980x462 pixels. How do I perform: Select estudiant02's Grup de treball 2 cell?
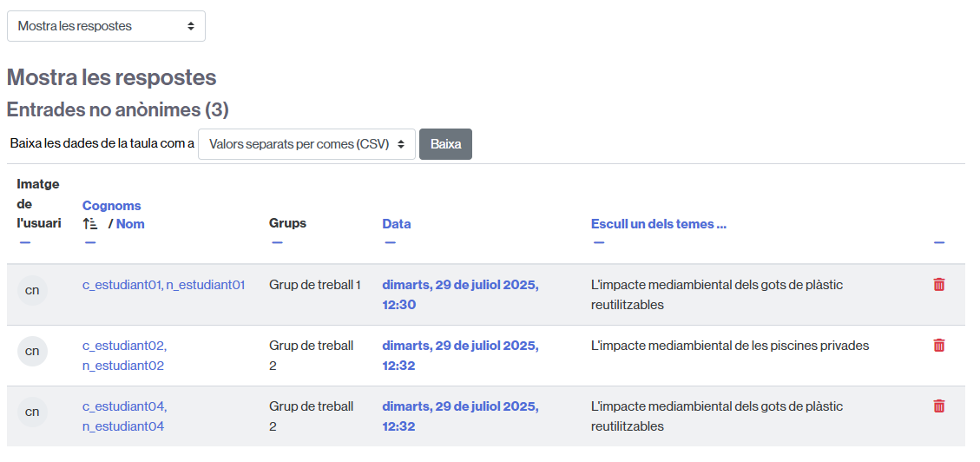[312, 355]
